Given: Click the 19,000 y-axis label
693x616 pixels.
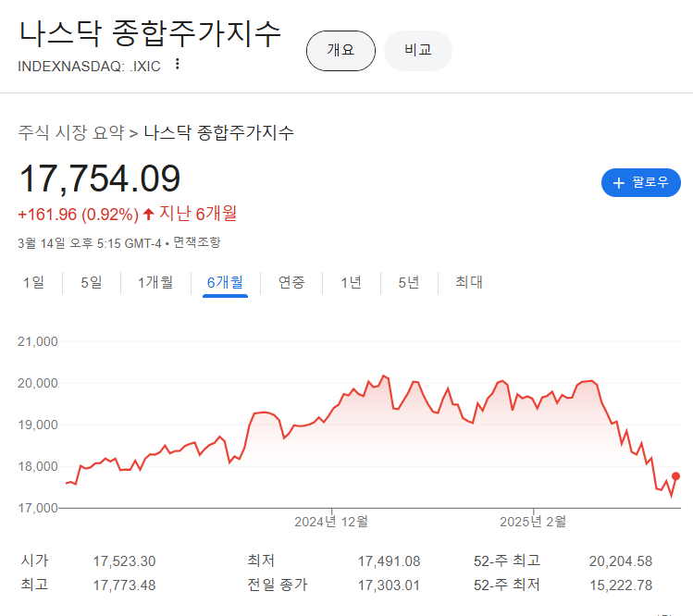Looking at the screenshot, I should [x=38, y=425].
